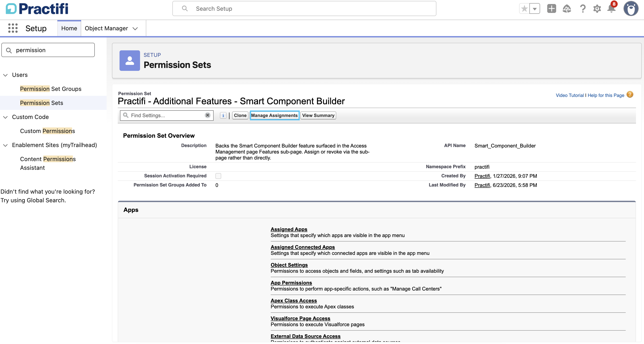Switch to the Object Manager tab
The image size is (644, 344).
106,28
